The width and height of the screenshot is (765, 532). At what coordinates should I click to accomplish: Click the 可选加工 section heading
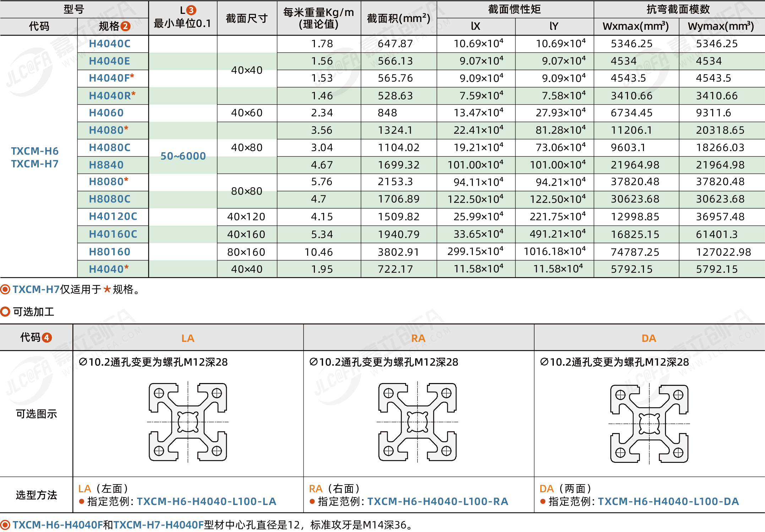34,312
